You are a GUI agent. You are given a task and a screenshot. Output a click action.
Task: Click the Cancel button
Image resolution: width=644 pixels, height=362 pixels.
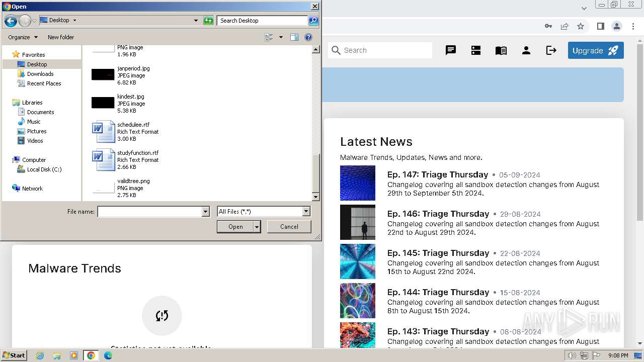tap(289, 227)
